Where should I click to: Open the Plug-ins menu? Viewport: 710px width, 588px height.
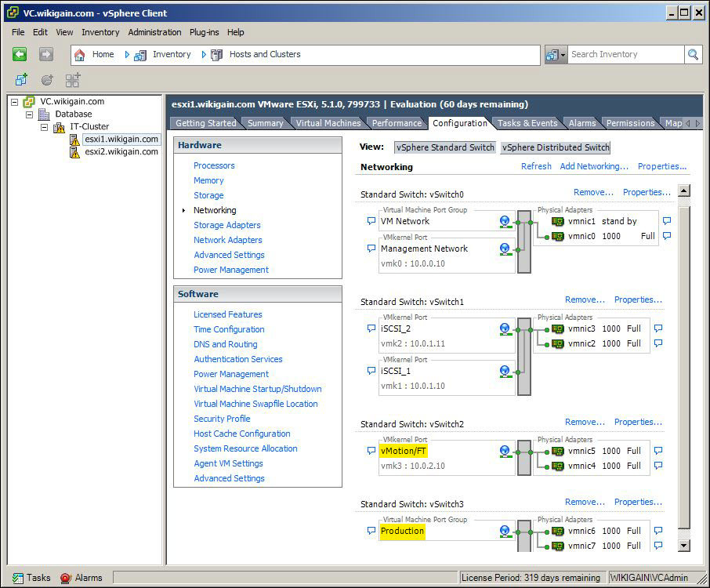[x=205, y=32]
